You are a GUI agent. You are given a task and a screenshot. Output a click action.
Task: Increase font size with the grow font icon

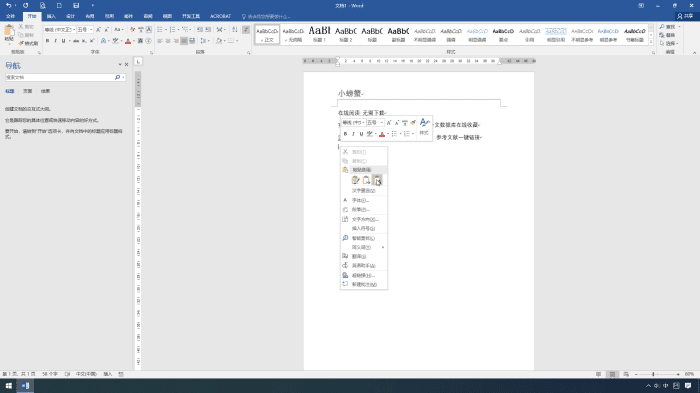point(98,29)
